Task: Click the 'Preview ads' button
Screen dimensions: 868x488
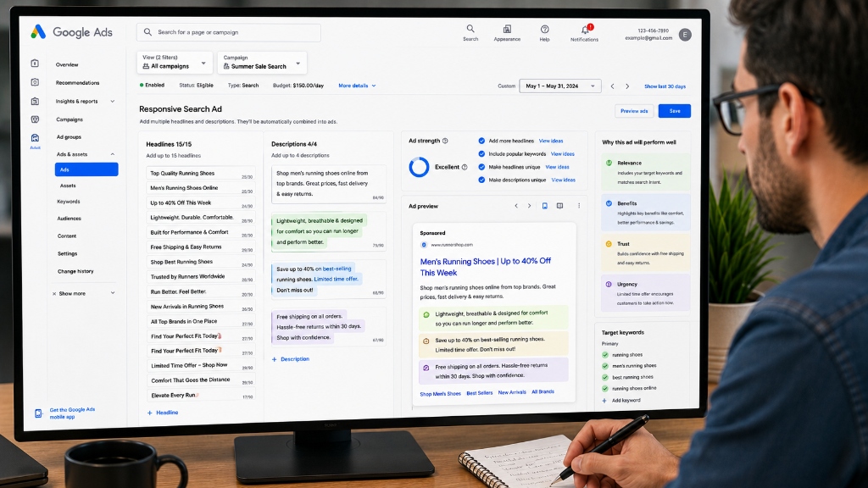Action: [x=634, y=111]
